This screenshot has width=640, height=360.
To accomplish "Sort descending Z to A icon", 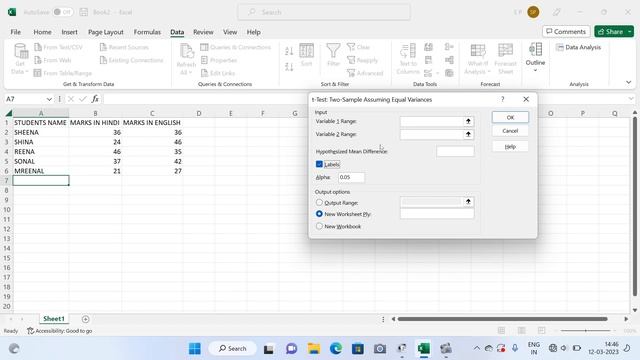I will (289, 67).
